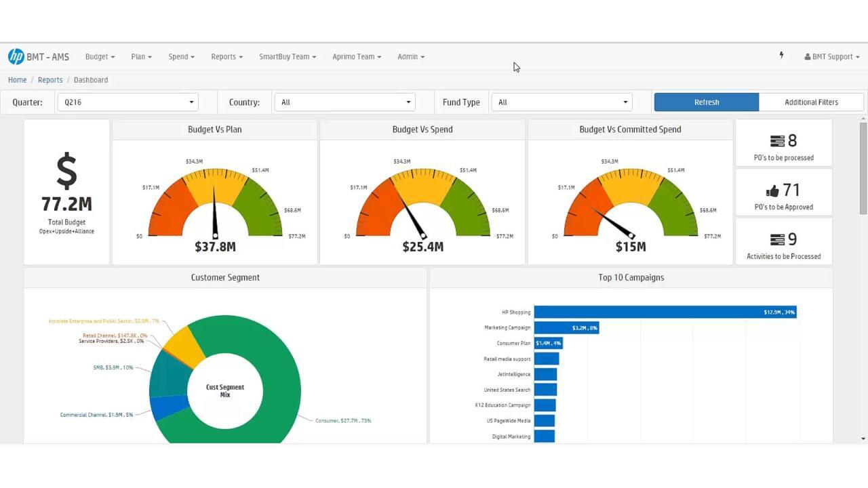Open the Budget menu

[100, 57]
